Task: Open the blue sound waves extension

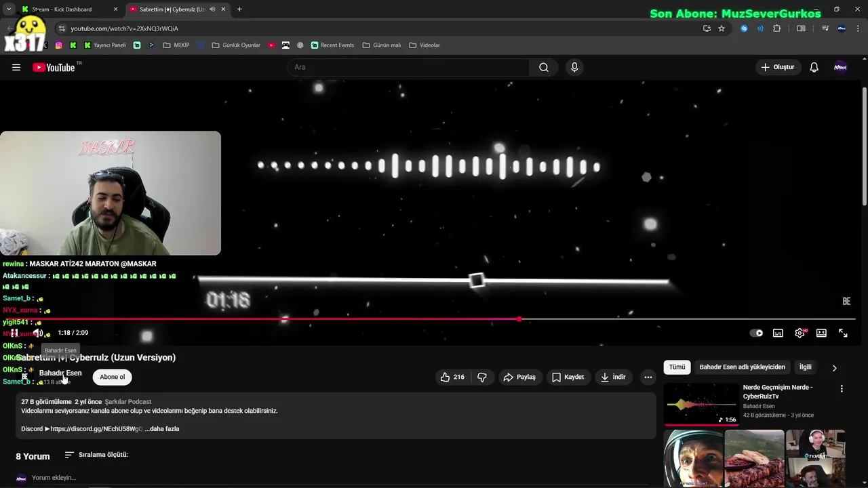Action: 760,28
